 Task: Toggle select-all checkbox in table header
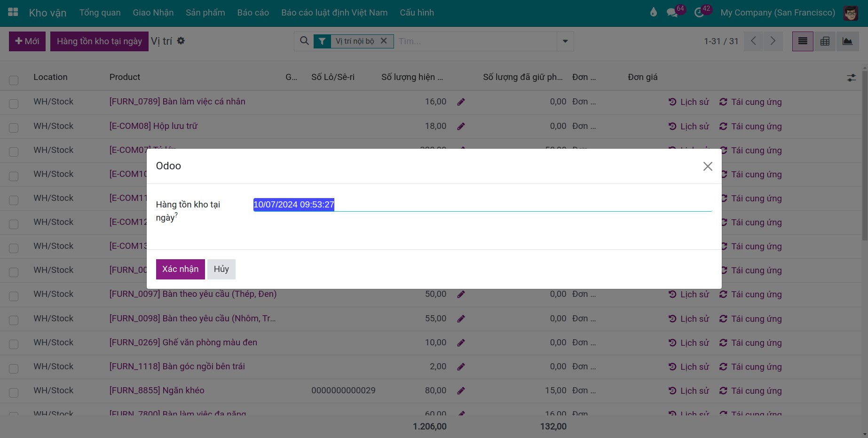click(14, 80)
